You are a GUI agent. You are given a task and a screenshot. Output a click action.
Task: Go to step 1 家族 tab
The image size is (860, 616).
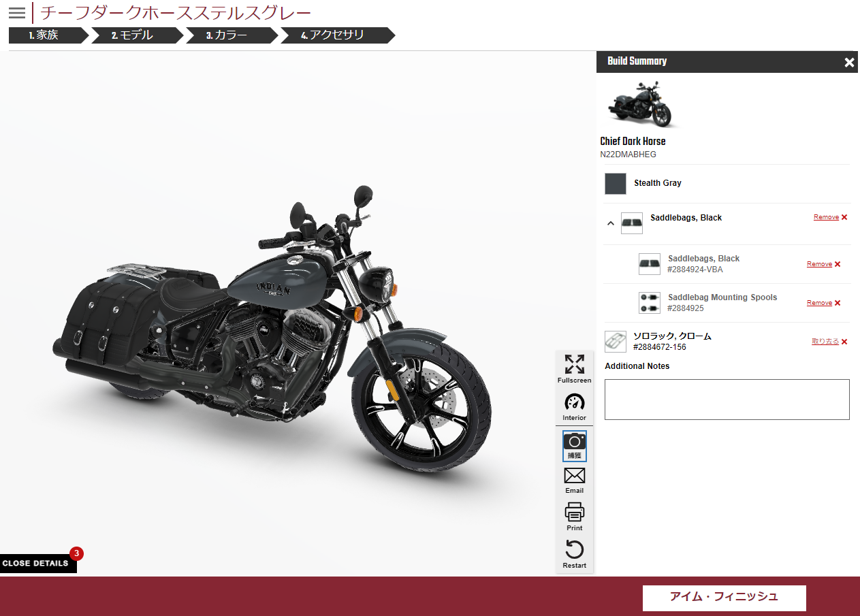click(49, 35)
